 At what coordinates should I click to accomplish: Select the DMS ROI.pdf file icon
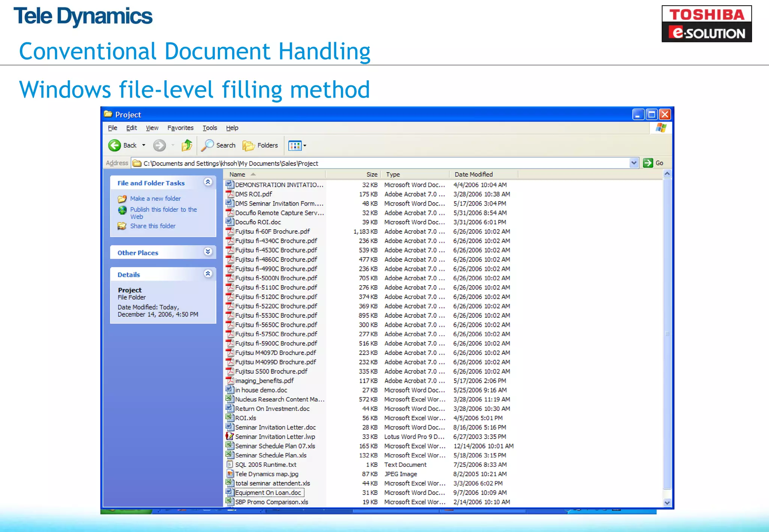pos(229,194)
